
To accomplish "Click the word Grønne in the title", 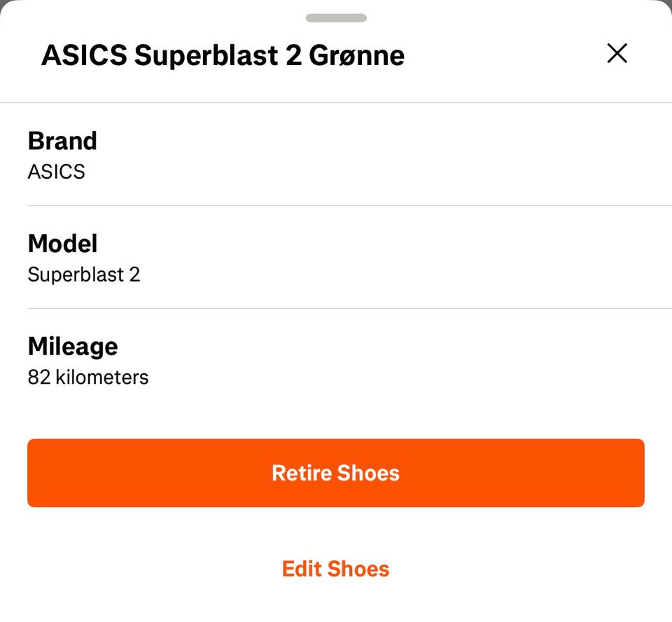I will (357, 55).
